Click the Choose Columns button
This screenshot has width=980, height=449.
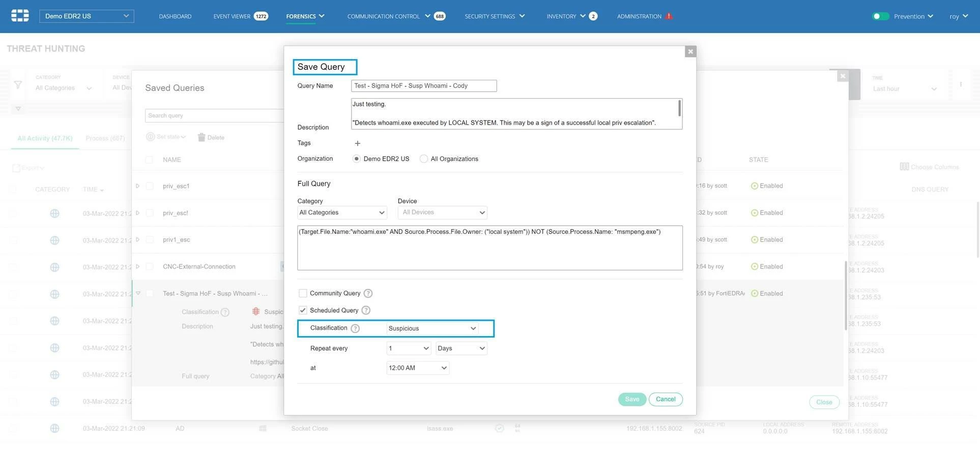[x=929, y=167]
